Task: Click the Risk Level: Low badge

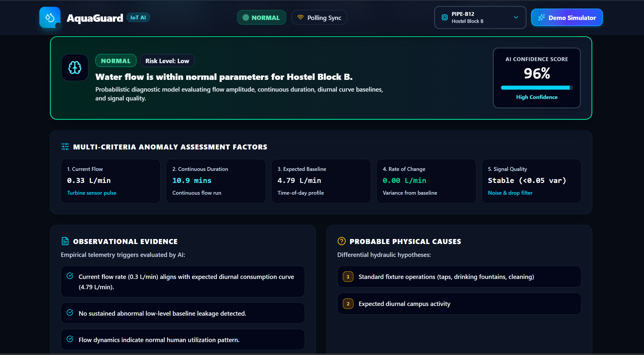Action: pyautogui.click(x=167, y=61)
